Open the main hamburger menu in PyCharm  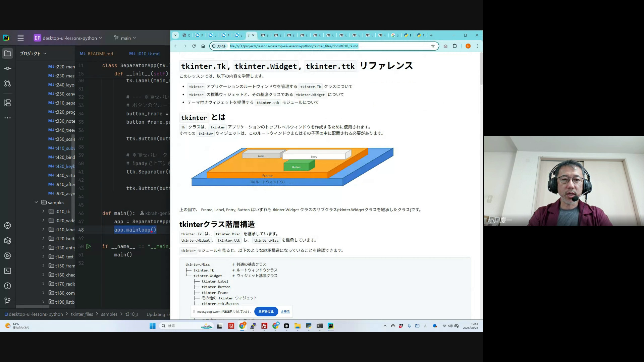point(20,38)
